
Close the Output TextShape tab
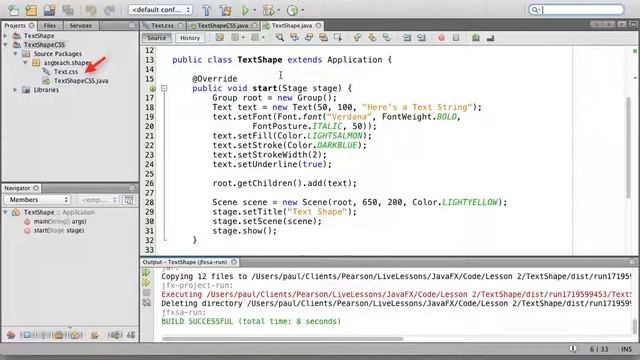pyautogui.click(x=234, y=262)
